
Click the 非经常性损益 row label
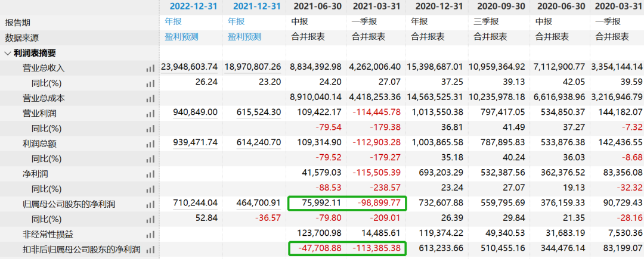[x=48, y=235]
